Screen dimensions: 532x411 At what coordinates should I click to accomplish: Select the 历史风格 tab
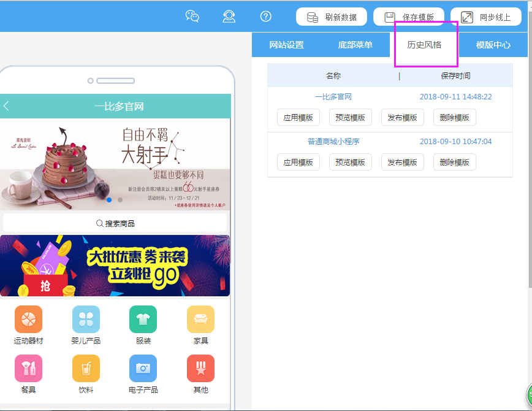coord(424,45)
